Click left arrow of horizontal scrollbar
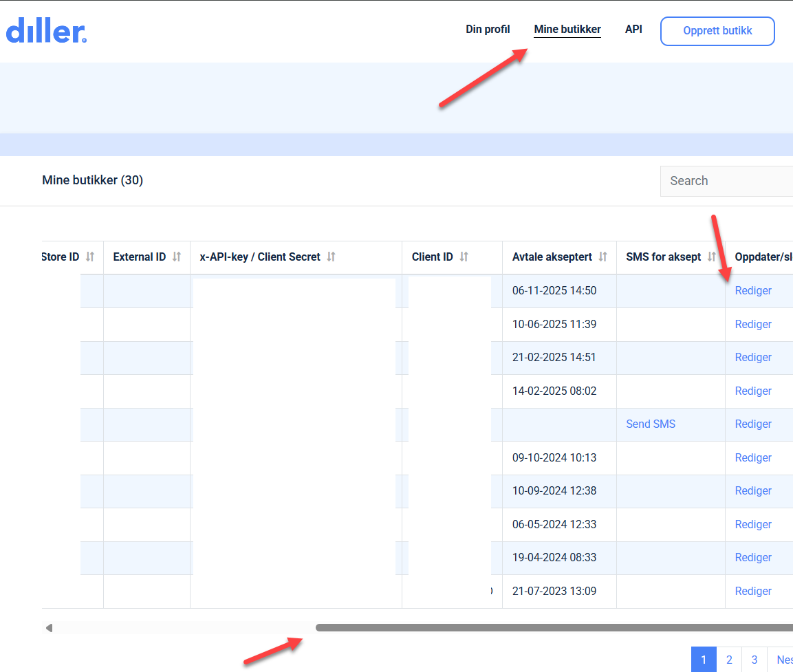Image resolution: width=793 pixels, height=672 pixels. (49, 628)
